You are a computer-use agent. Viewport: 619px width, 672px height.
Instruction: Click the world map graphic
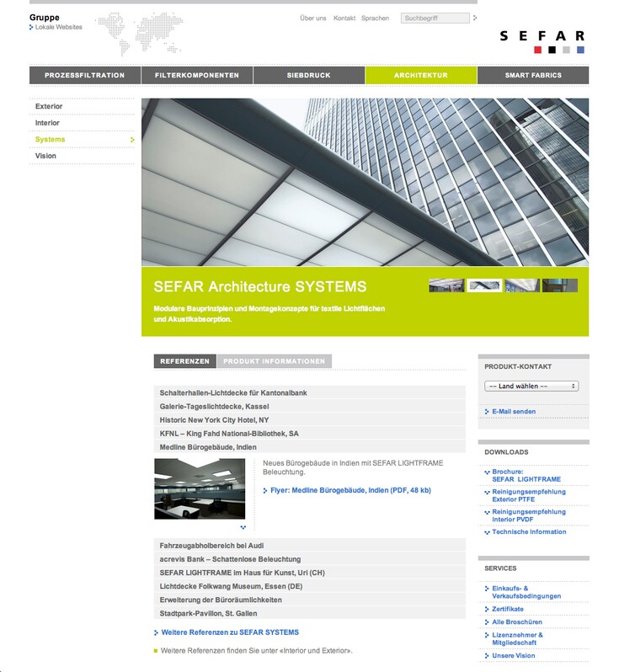[x=139, y=34]
